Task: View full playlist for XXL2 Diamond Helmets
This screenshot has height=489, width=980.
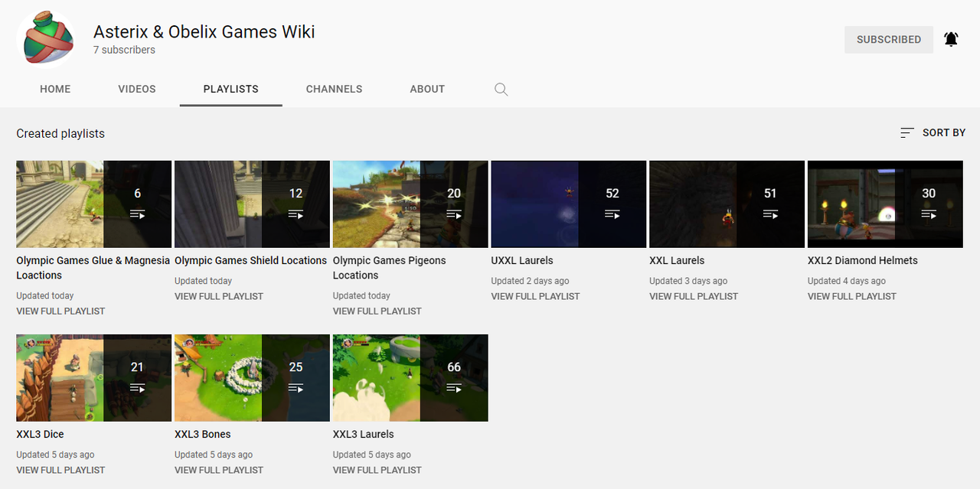Action: pos(852,296)
